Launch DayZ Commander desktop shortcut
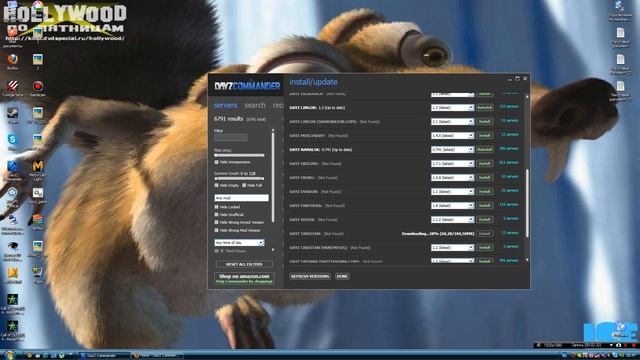Image resolution: width=640 pixels, height=360 pixels. pos(12,170)
